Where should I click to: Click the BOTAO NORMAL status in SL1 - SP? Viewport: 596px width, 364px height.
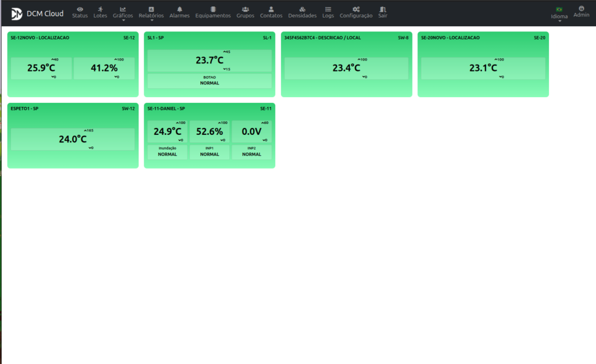[x=210, y=81]
